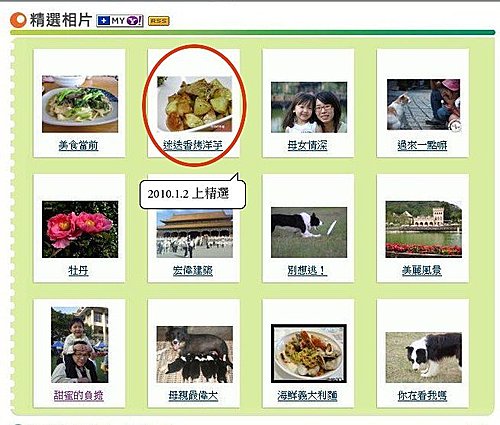Open the 美食當前 noodle dish thumbnail
The height and width of the screenshot is (425, 500).
pos(80,104)
